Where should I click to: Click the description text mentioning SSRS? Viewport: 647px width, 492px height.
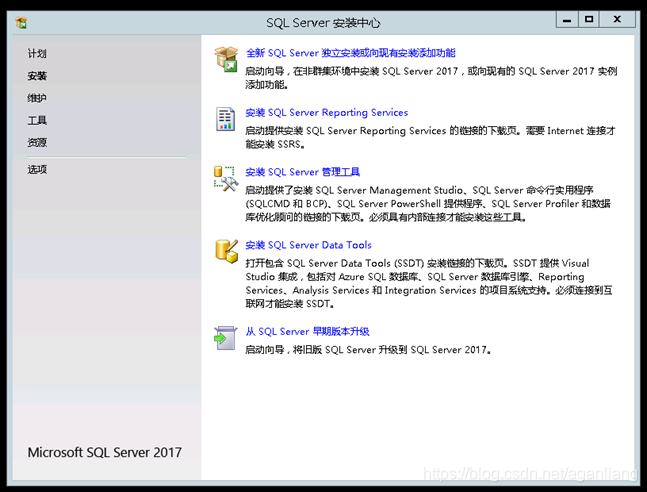tap(430, 137)
